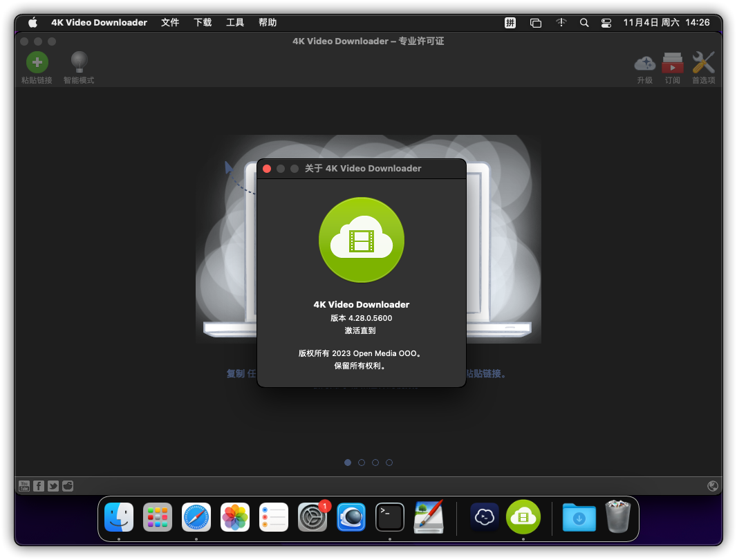Viewport: 737px width, 560px height.
Task: Open the Facebook icon in the status bar
Action: pos(39,486)
